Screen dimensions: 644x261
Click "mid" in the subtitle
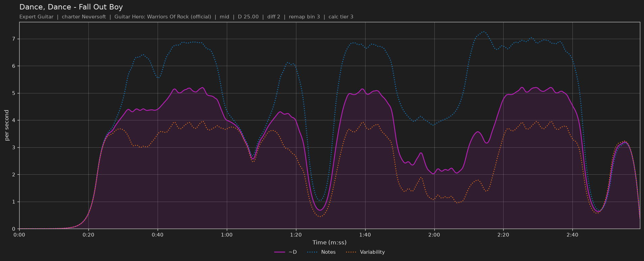(224, 17)
